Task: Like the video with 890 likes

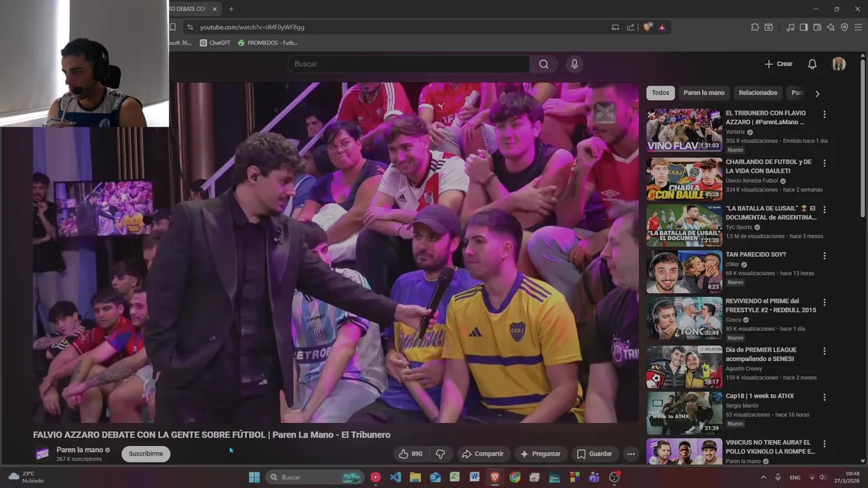Action: [410, 454]
